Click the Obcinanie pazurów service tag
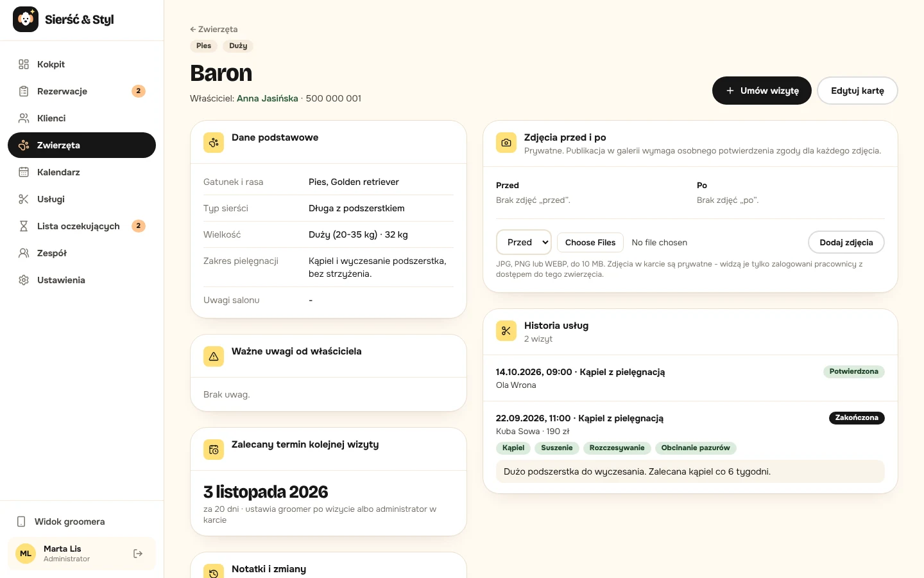 [x=696, y=448]
